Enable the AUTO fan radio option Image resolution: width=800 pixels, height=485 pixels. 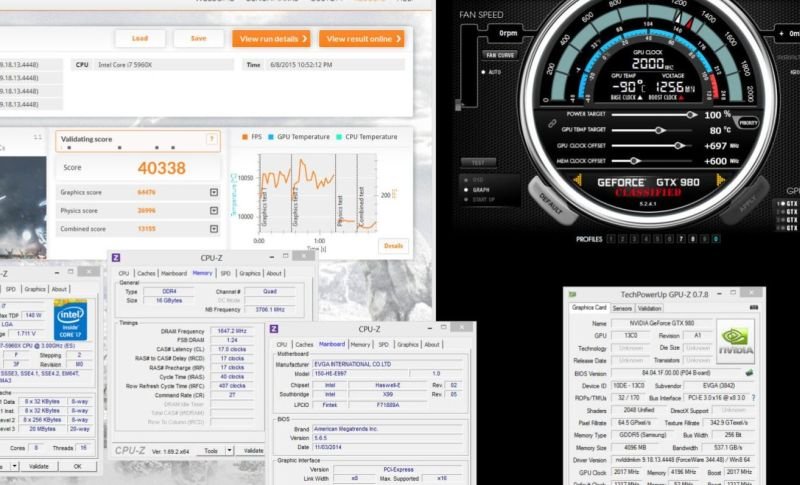[483, 72]
